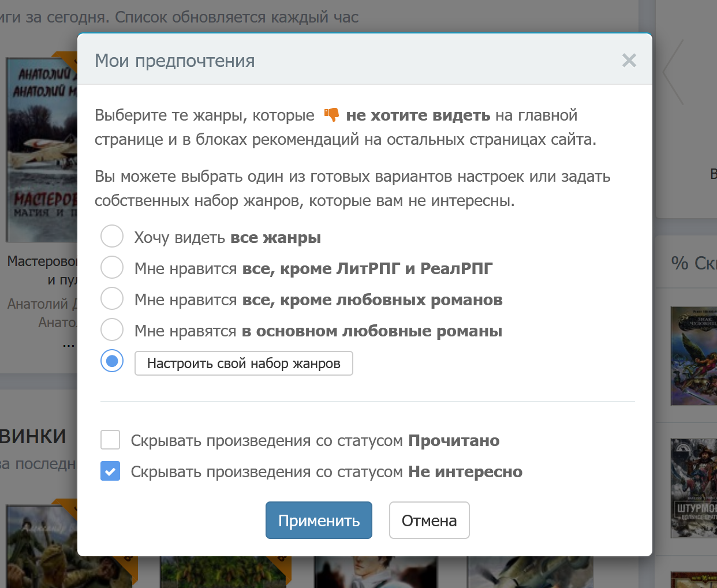Open the "Штурмовой" book cover on right
Screen dimensions: 717x588
pos(693,488)
